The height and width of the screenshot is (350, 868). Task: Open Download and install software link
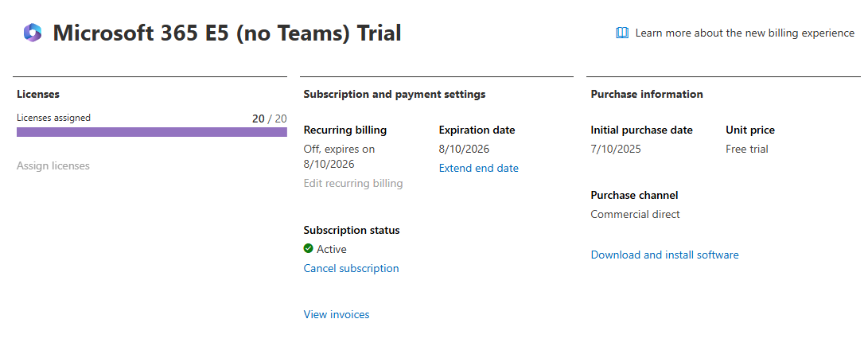(665, 255)
